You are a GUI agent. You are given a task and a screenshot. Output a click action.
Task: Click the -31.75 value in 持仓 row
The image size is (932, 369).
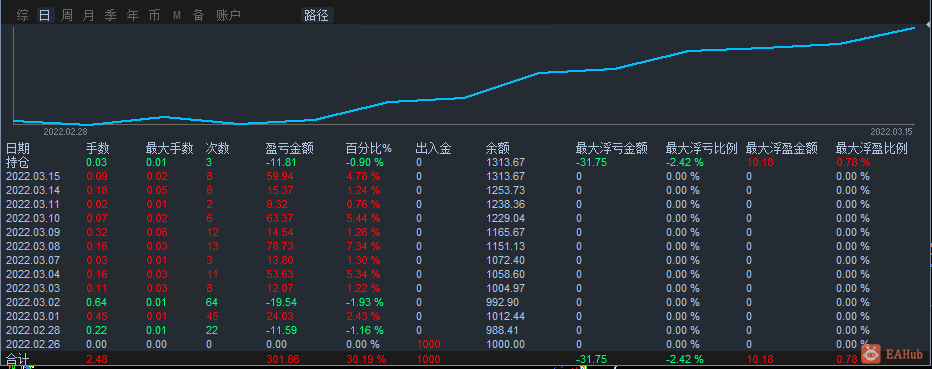tap(591, 162)
